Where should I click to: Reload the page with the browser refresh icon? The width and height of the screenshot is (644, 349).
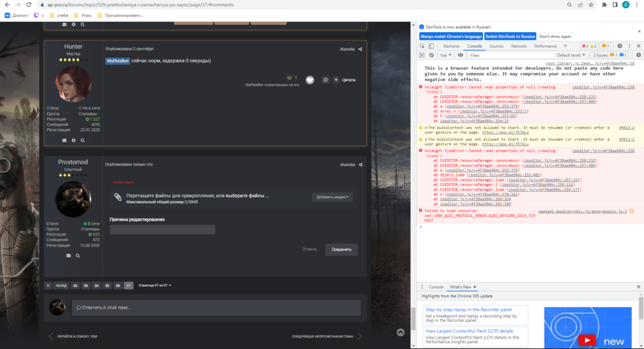point(28,5)
